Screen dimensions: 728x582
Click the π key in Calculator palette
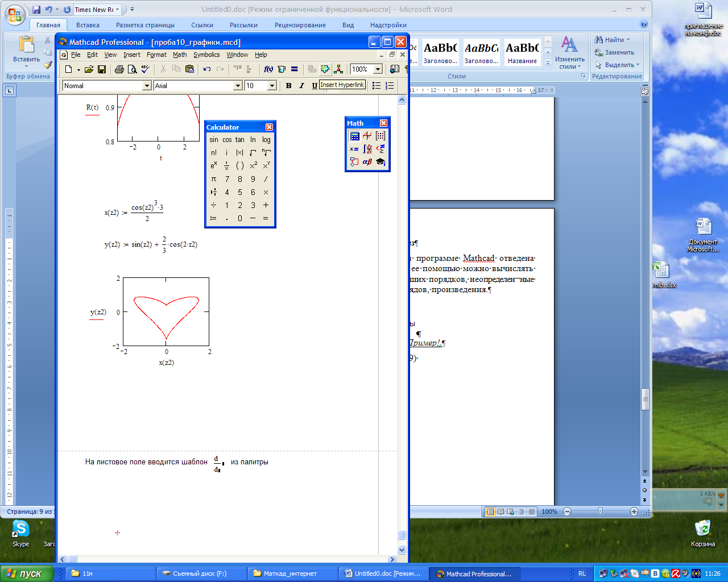point(214,179)
